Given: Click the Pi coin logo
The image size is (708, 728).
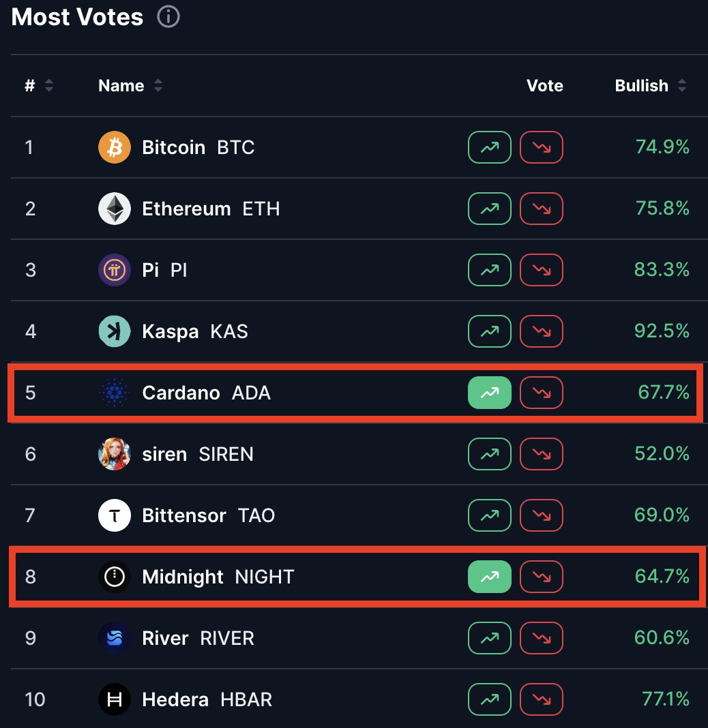Looking at the screenshot, I should (115, 270).
